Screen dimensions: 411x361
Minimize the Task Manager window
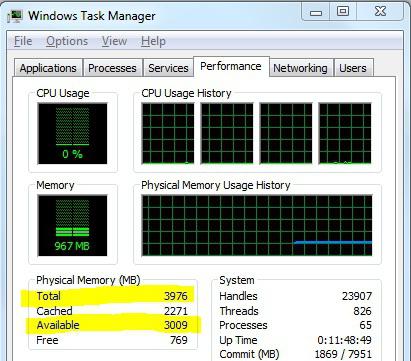point(316,12)
